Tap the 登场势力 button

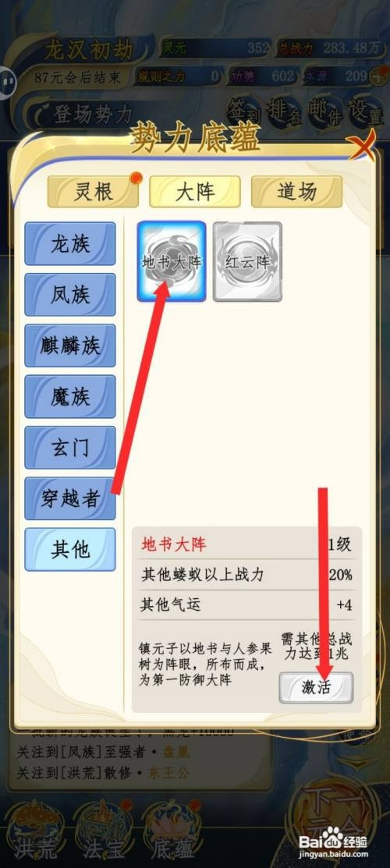click(83, 114)
